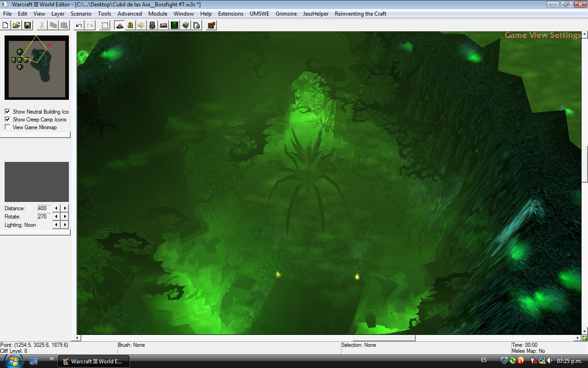Open the Object Editor helmet icon
588x368 pixels.
coord(153,25)
